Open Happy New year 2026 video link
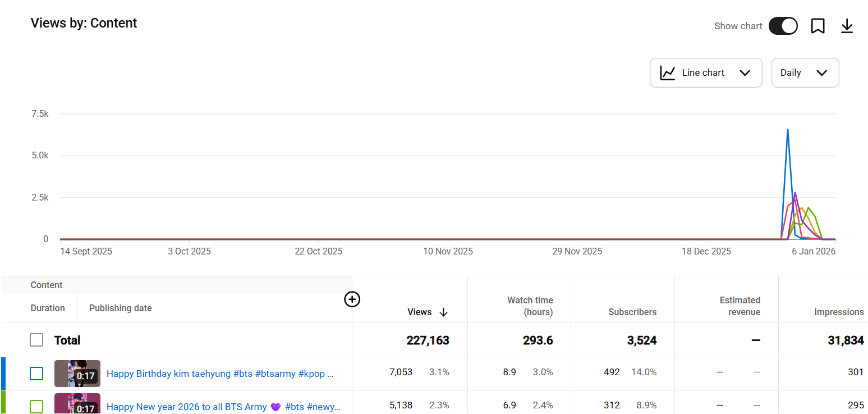 (x=223, y=407)
